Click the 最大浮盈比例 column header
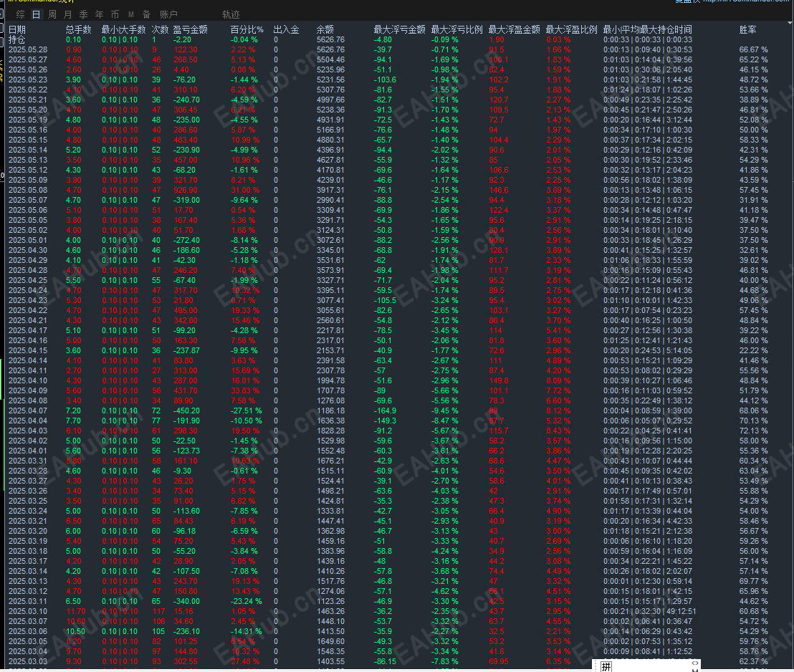 pos(572,29)
